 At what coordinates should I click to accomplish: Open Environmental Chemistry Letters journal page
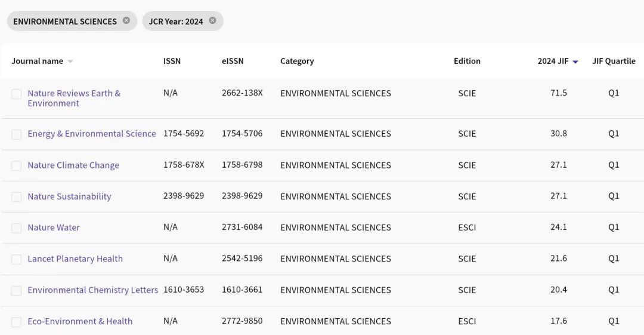pyautogui.click(x=92, y=290)
